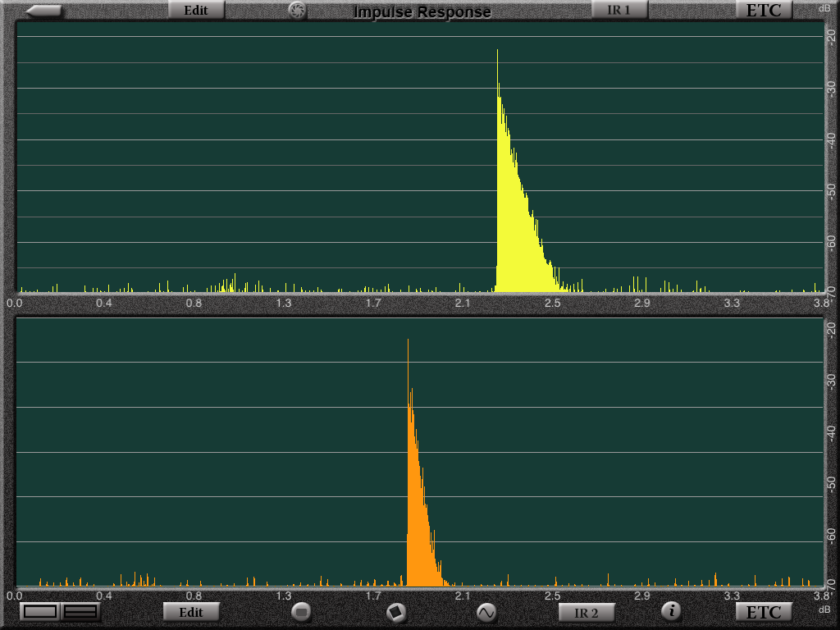Toggle the top ETC display mode
The height and width of the screenshot is (630, 840).
(764, 11)
